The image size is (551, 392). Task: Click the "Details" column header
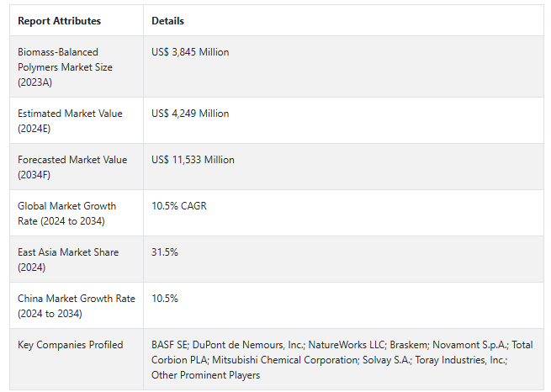[167, 21]
